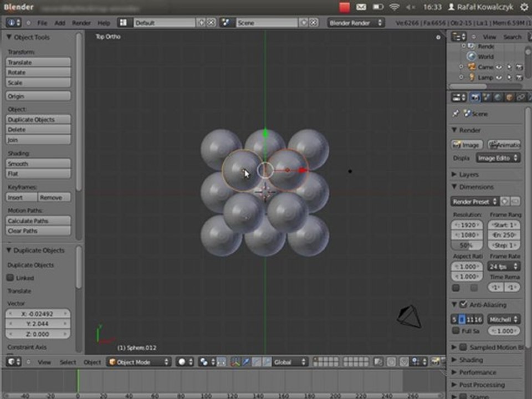
Task: Open the 3D view Select menu
Action: click(x=68, y=362)
